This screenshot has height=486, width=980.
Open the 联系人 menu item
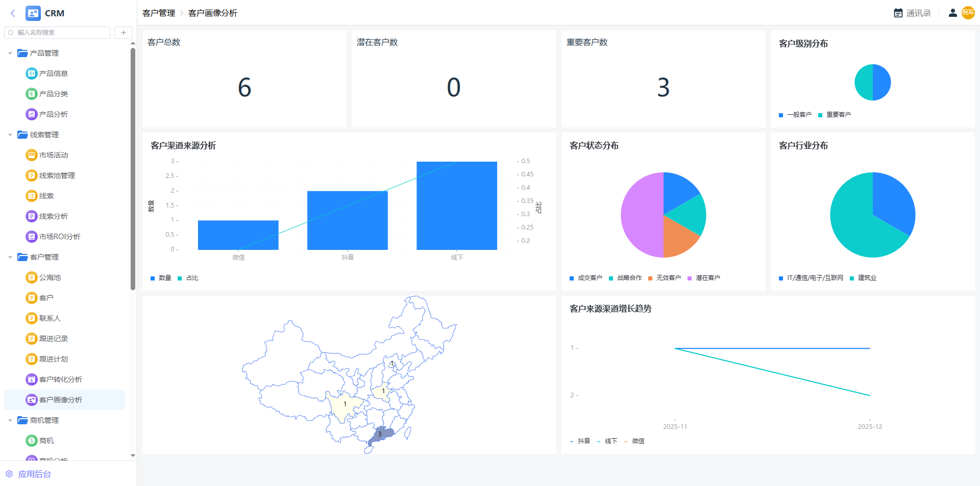coord(50,318)
